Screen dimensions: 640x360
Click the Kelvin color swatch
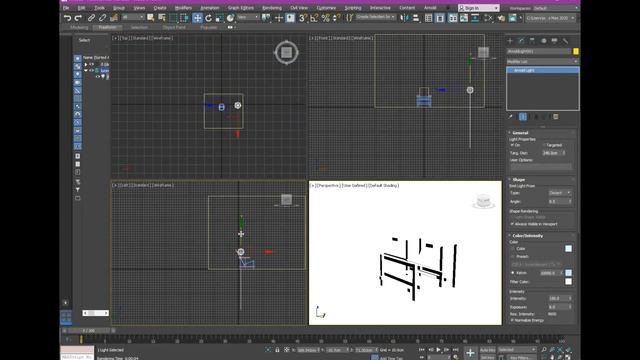point(568,273)
